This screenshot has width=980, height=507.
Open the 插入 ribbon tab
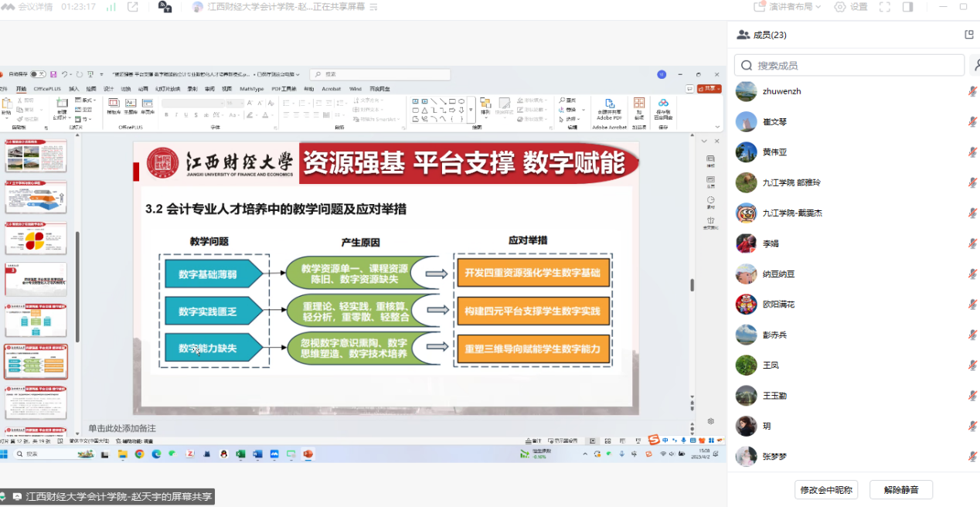(74, 89)
